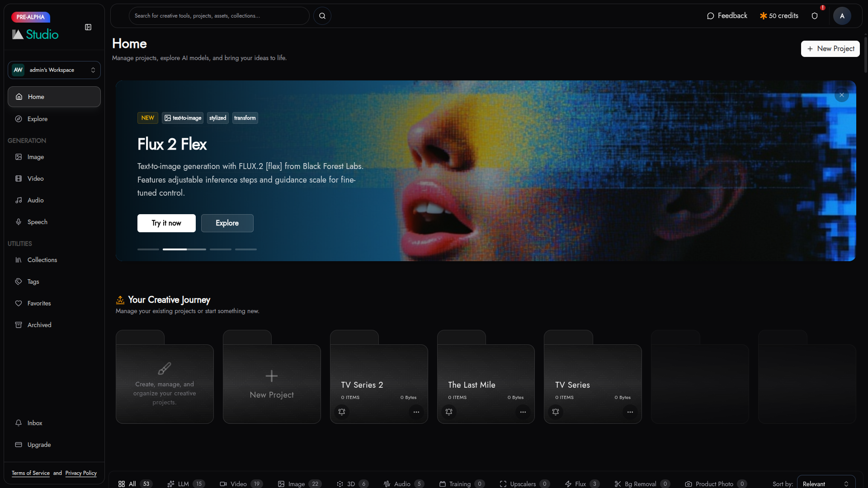868x488 pixels.
Task: Close the Flux 2 Flex banner
Action: click(x=842, y=95)
